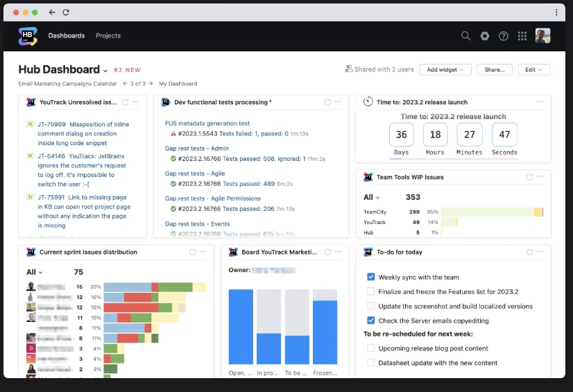
Task: Open Shared with 2 users link
Action: point(379,69)
